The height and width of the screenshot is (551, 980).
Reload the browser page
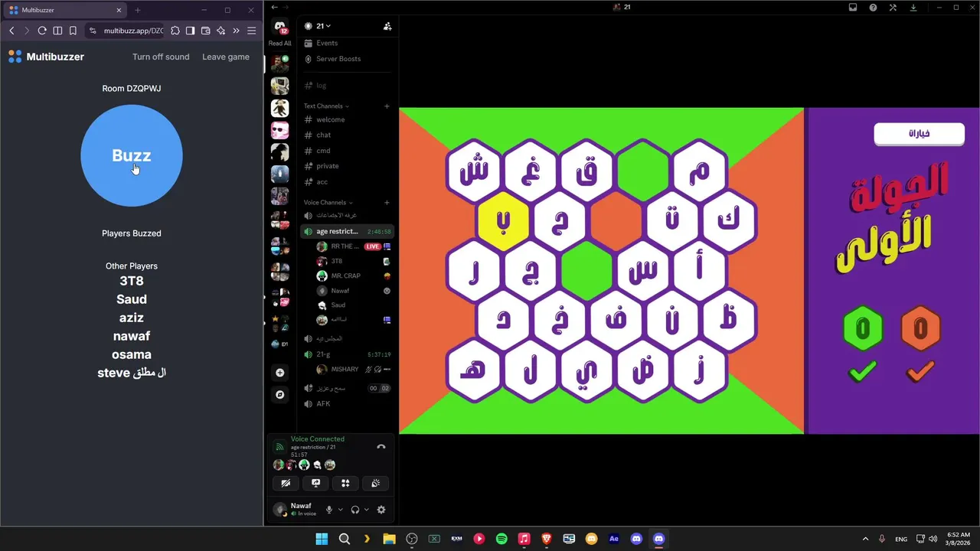(42, 31)
